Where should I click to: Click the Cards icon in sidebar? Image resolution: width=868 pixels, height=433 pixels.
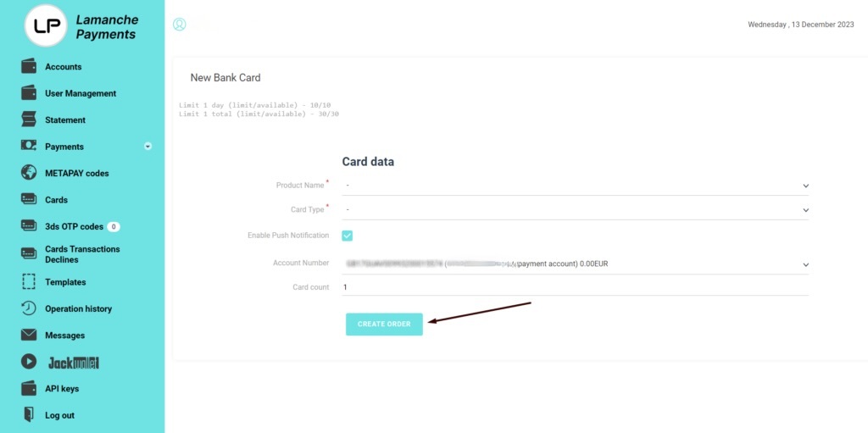[x=29, y=199]
